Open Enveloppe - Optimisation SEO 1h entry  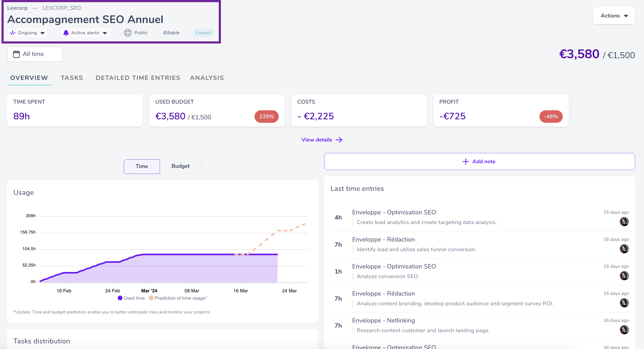tap(479, 272)
